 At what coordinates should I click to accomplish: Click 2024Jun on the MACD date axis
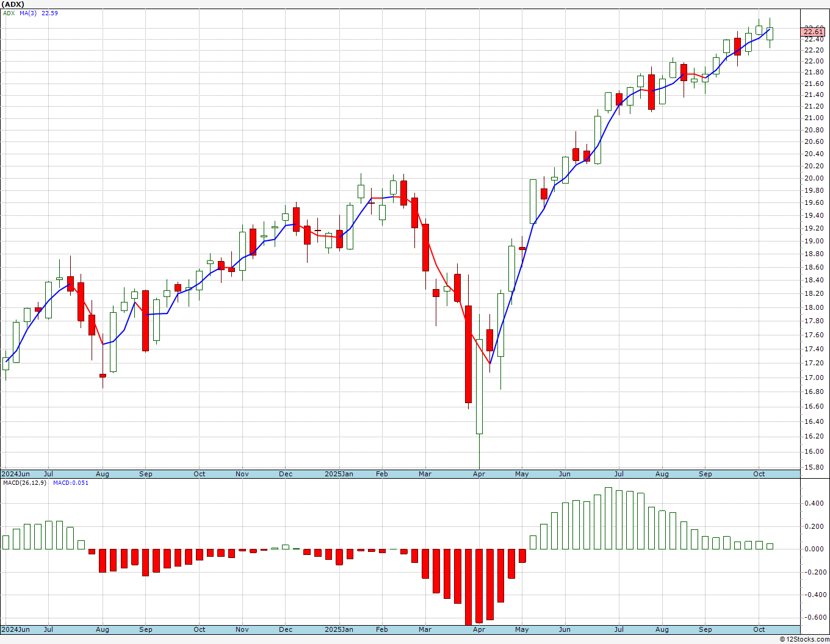tap(15, 629)
